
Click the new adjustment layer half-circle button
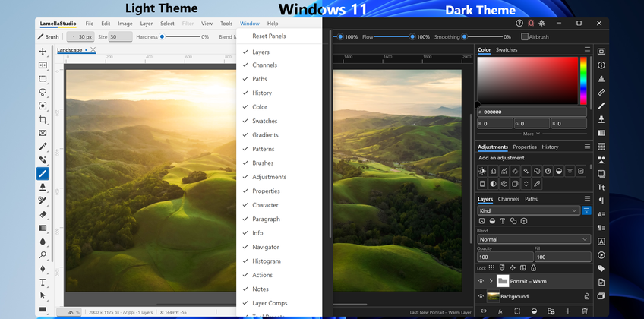[x=534, y=311]
